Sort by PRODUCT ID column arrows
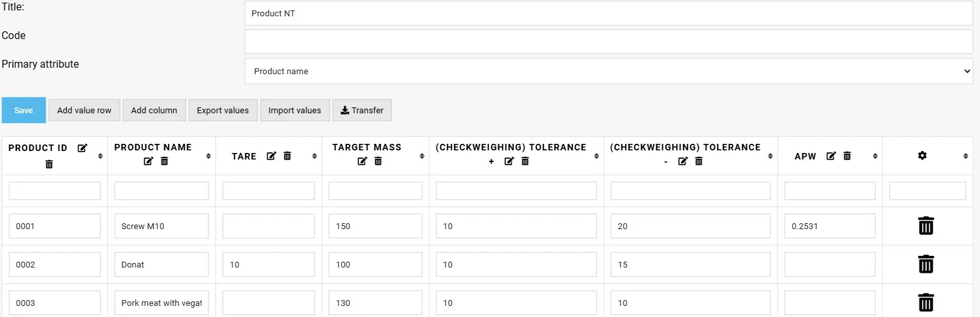 (x=100, y=156)
